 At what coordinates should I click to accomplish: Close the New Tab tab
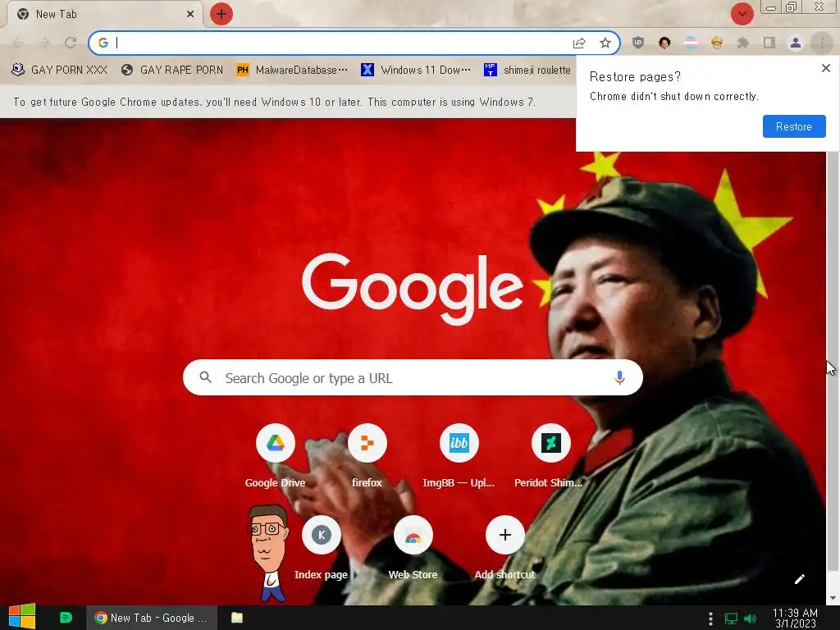[x=190, y=14]
